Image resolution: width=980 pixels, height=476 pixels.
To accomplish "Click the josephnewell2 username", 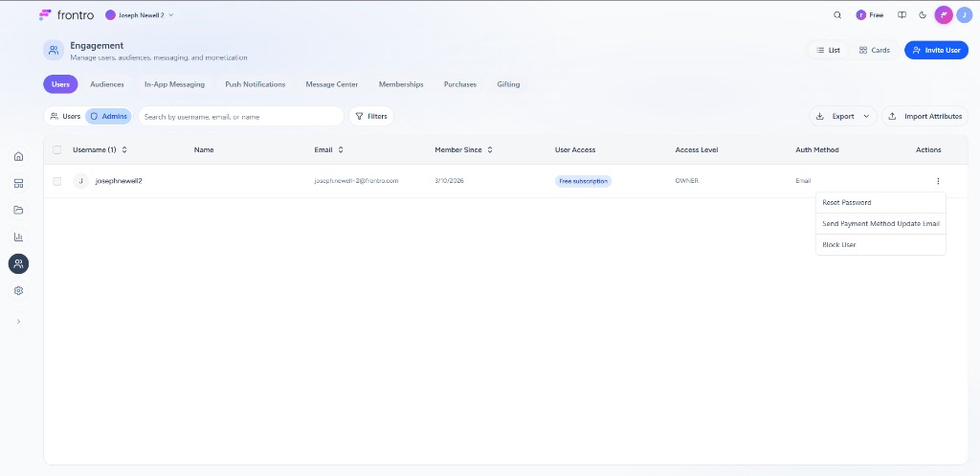I will coord(119,181).
